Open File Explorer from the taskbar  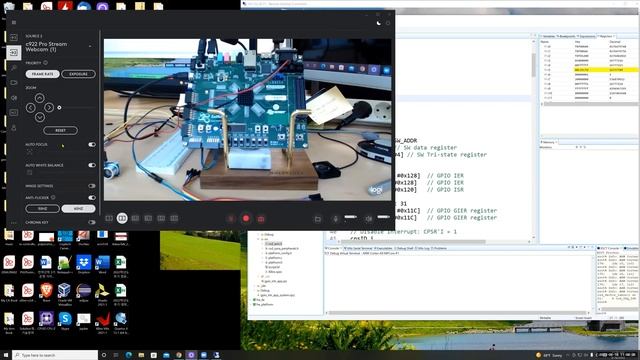coord(141,355)
